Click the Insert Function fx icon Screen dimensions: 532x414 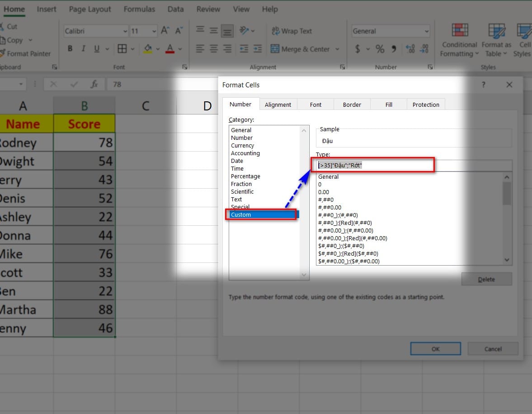(x=94, y=84)
